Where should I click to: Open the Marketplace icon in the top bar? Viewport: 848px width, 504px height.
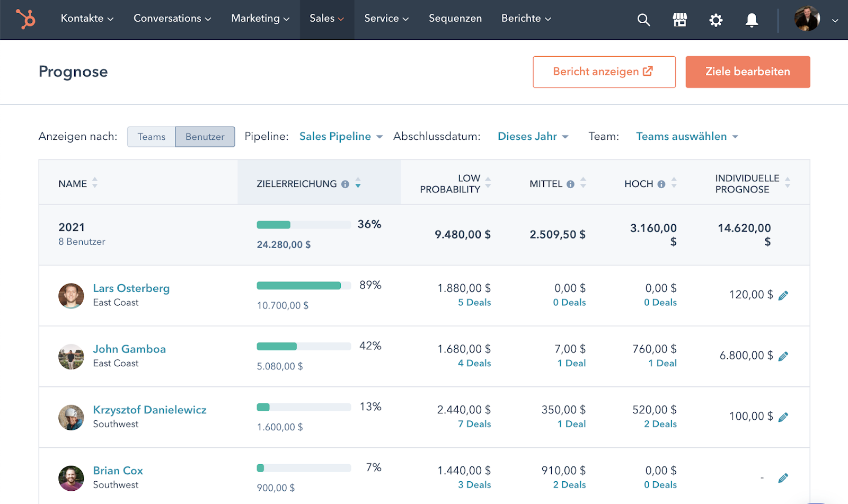point(679,20)
